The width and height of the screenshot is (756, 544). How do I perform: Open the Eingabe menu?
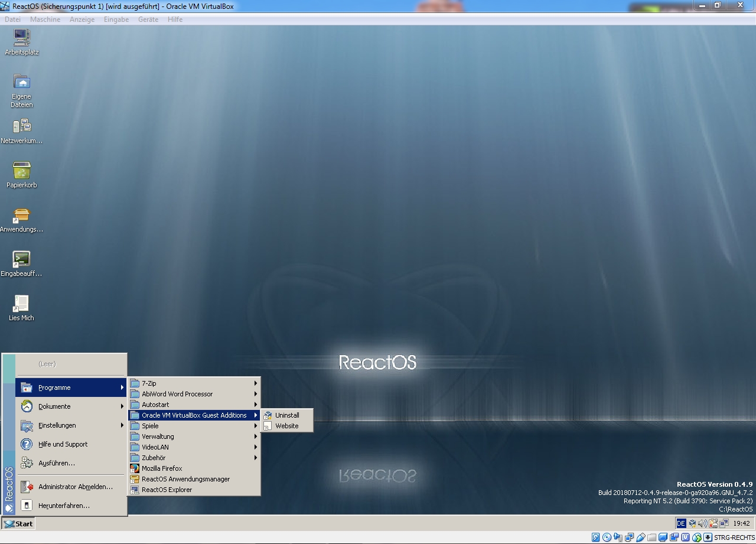116,19
